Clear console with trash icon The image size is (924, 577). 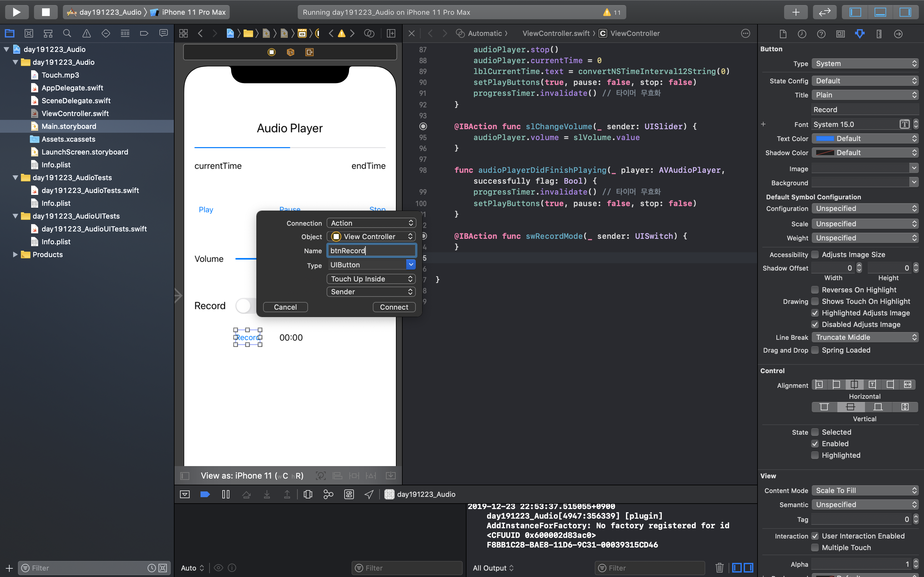click(719, 568)
